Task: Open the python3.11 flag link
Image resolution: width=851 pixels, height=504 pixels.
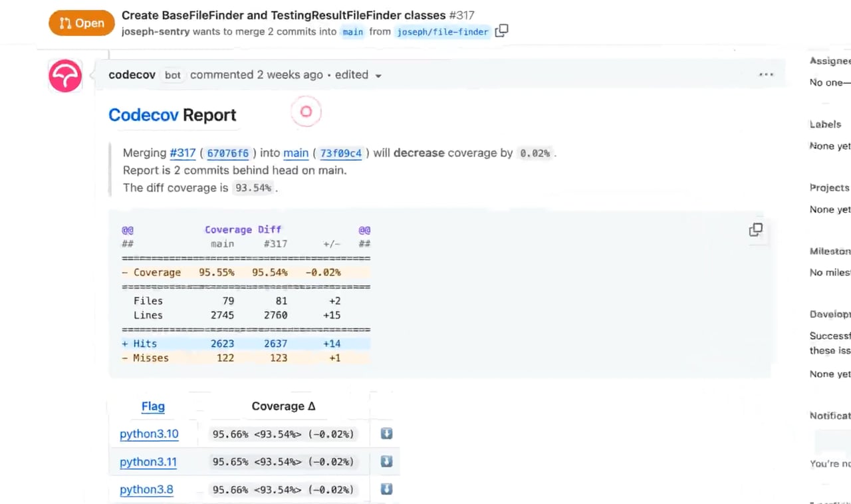Action: point(148,462)
